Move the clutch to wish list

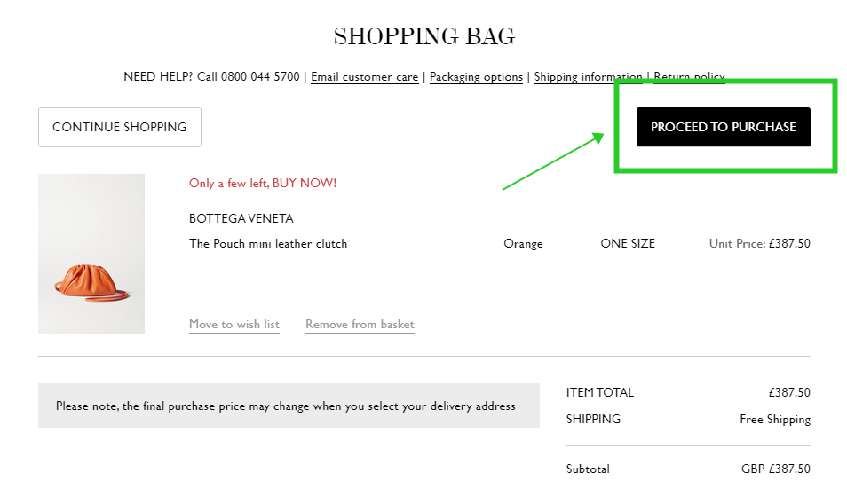tap(234, 324)
